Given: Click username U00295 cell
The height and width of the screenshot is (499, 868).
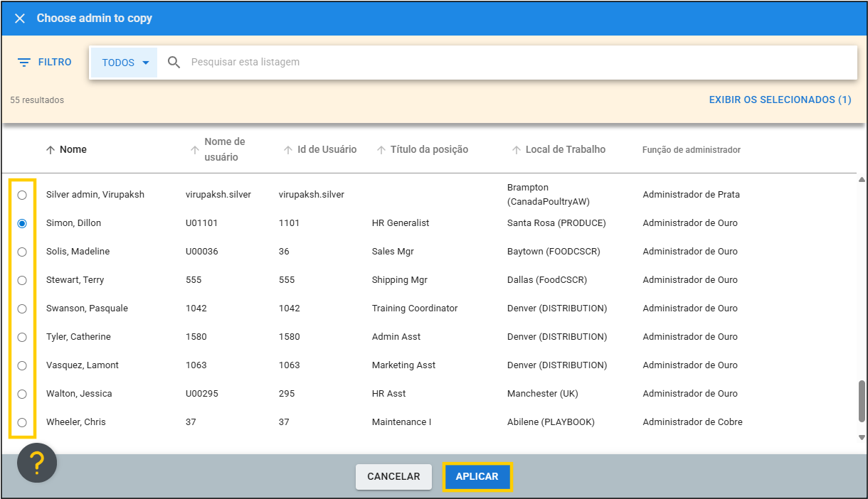Looking at the screenshot, I should 202,394.
